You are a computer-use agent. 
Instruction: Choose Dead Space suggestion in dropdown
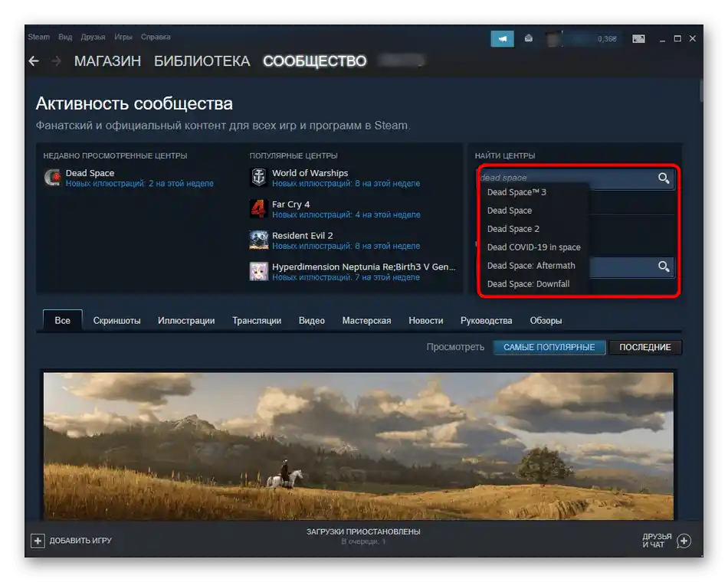(x=510, y=211)
